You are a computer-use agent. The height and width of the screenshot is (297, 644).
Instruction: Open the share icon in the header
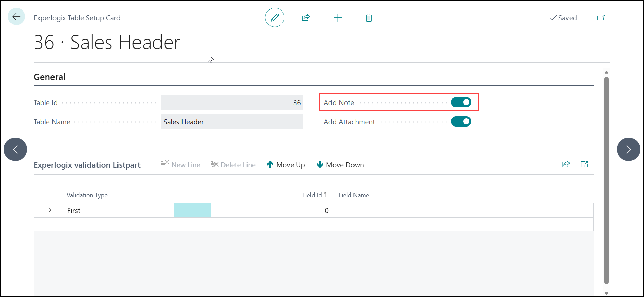(306, 18)
